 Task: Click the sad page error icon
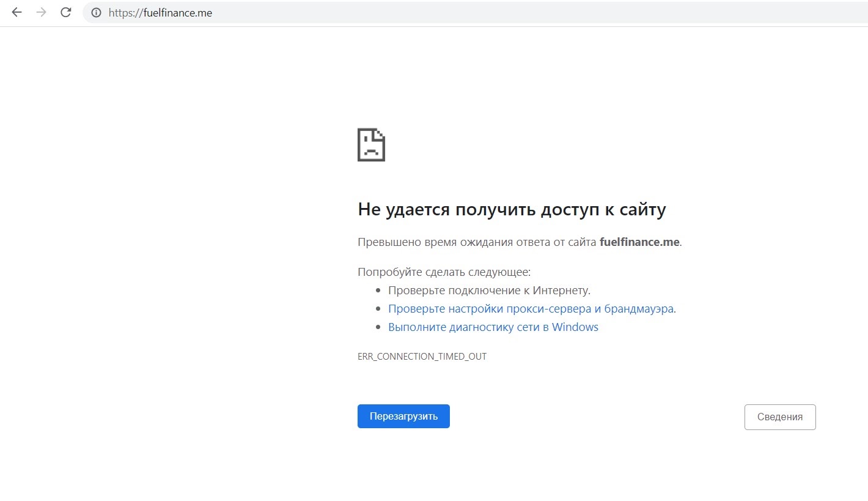pos(371,145)
